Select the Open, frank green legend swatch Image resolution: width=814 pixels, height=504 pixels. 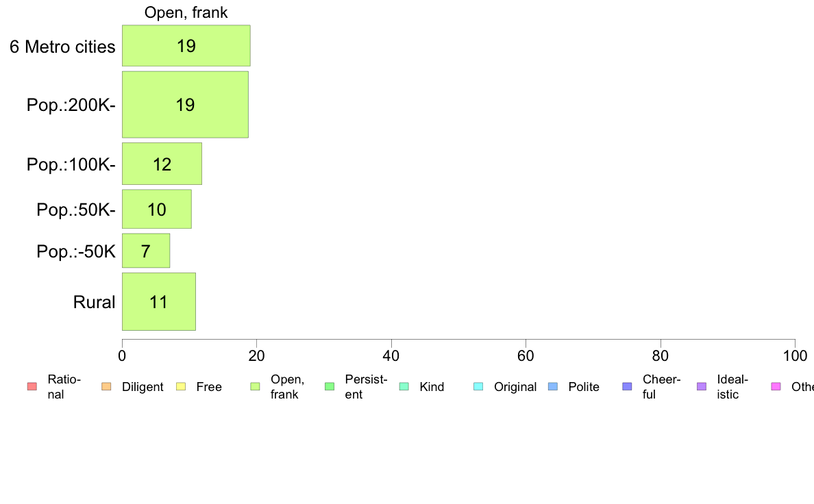[255, 387]
